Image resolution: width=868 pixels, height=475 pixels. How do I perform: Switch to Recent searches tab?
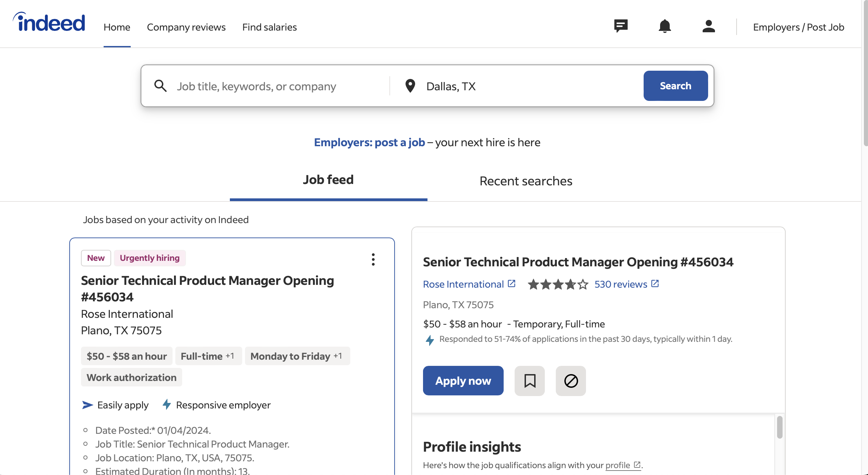click(x=526, y=181)
